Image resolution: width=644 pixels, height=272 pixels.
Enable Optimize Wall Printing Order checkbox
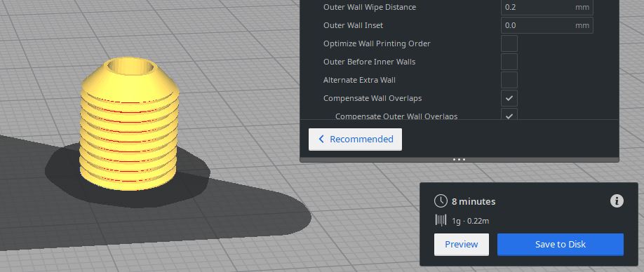509,43
